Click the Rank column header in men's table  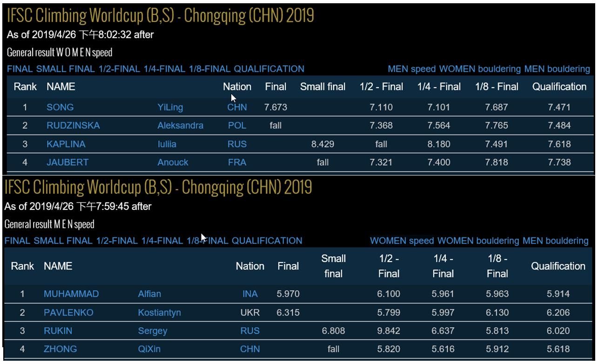[22, 266]
